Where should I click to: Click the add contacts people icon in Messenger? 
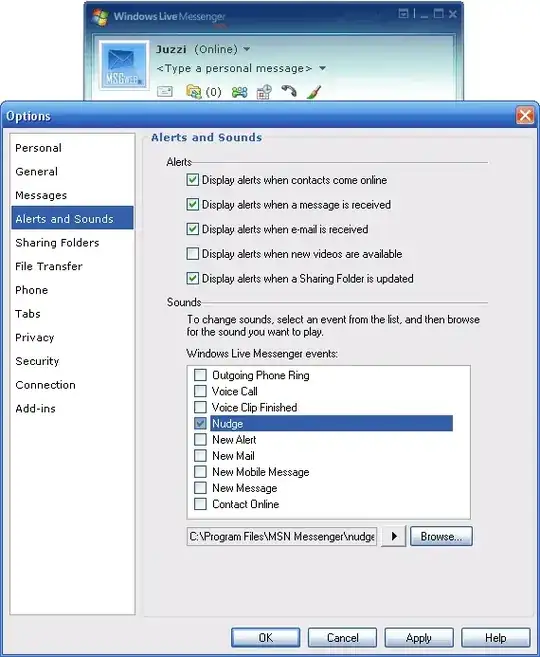tap(239, 92)
